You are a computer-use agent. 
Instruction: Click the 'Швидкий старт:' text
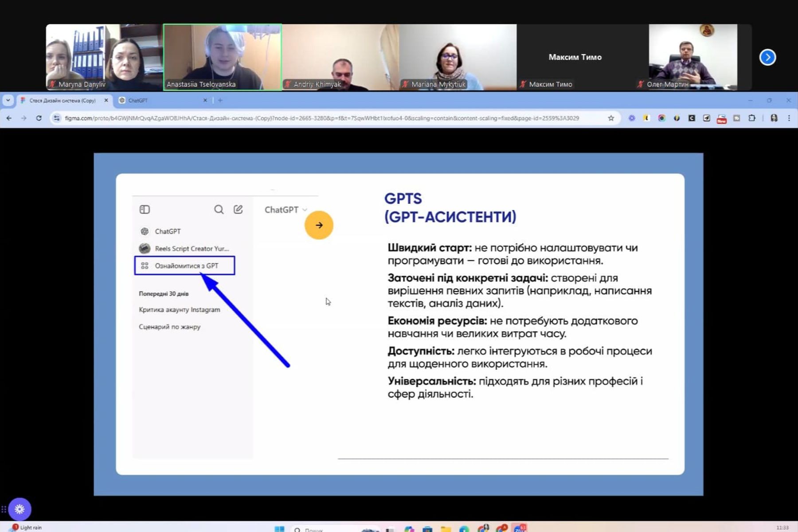pos(430,248)
